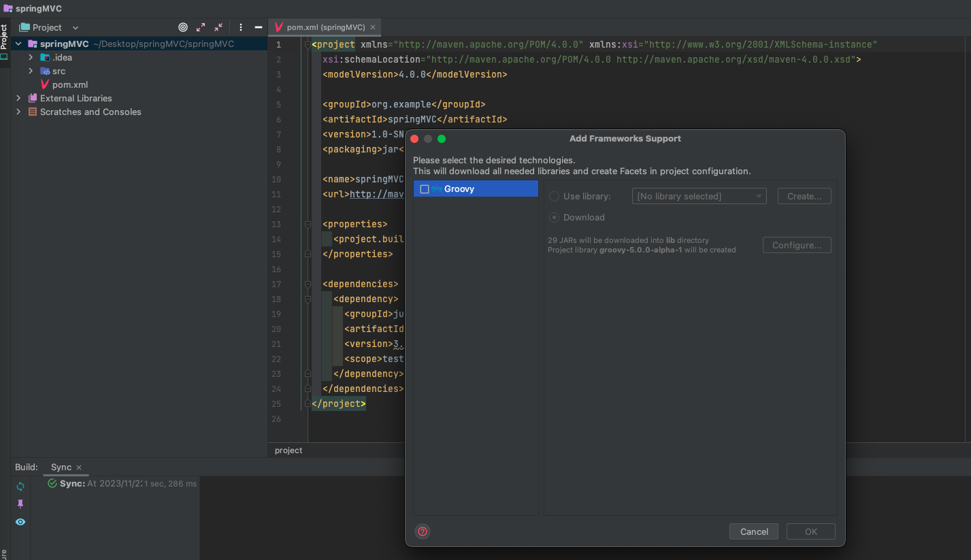The height and width of the screenshot is (560, 971).
Task: Open the Project vertical side tab
Action: point(4,37)
